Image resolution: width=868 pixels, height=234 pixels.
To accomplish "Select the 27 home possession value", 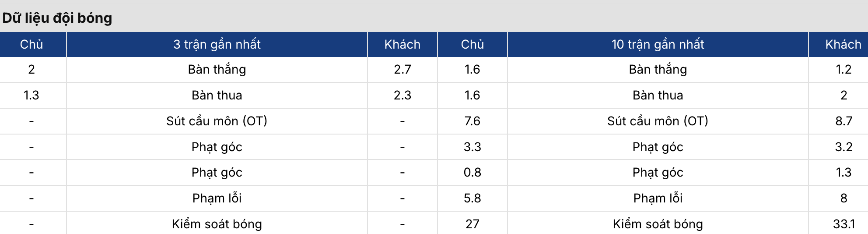I will coord(472,224).
